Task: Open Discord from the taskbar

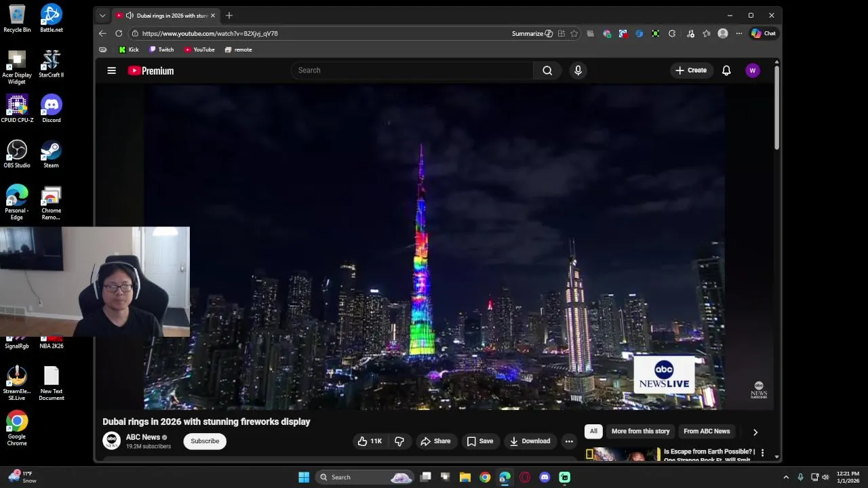Action: 545,477
